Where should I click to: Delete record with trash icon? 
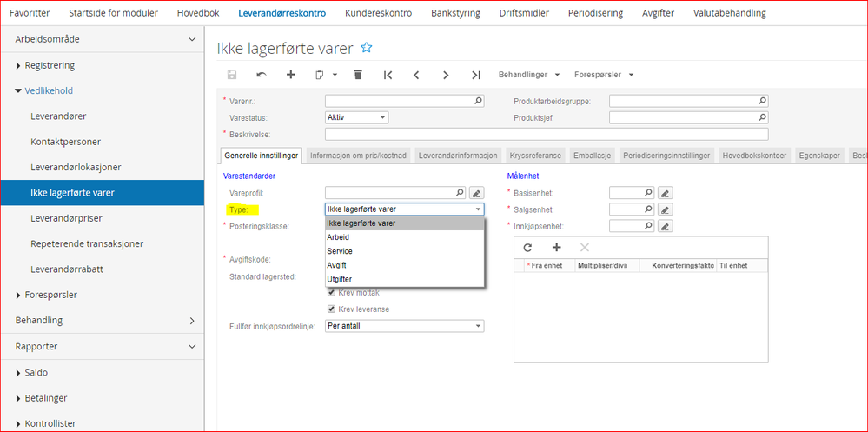coord(358,75)
